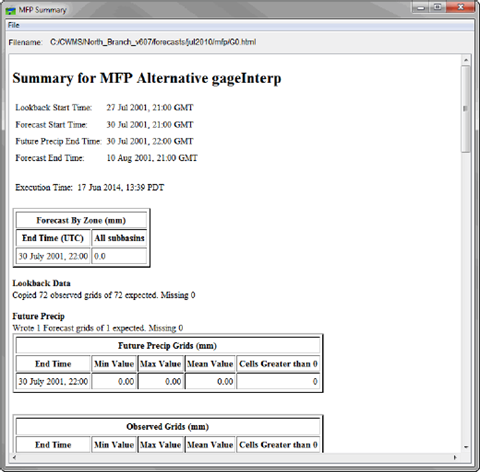Image resolution: width=480 pixels, height=472 pixels.
Task: Click the vertical scrollbar down arrow
Action: pos(466,447)
